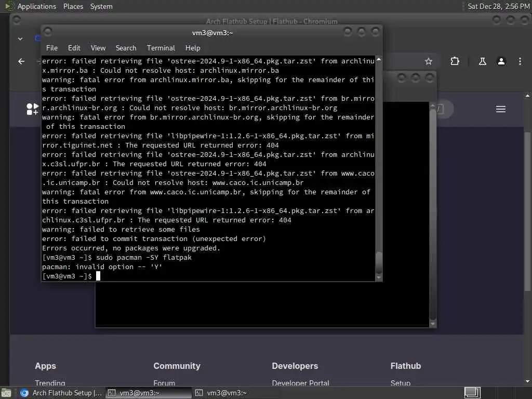Click 'failed to commit transaction' error line

click(x=154, y=238)
